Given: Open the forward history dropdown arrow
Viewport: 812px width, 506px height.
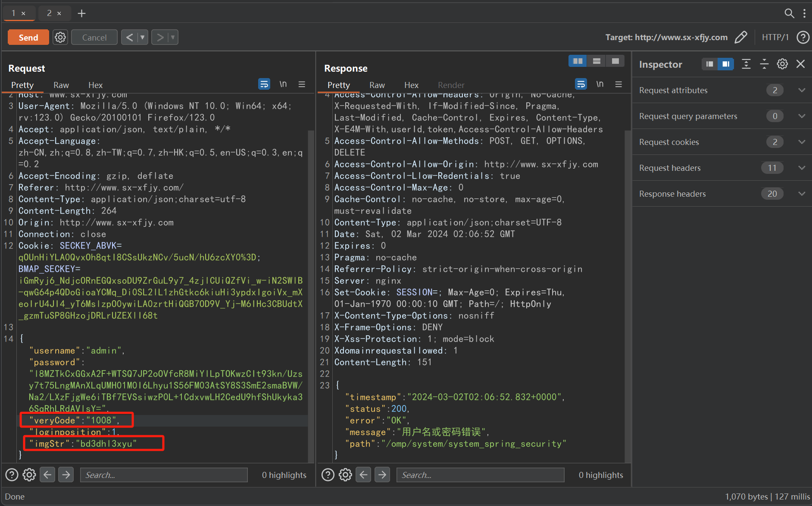Looking at the screenshot, I should (x=173, y=38).
